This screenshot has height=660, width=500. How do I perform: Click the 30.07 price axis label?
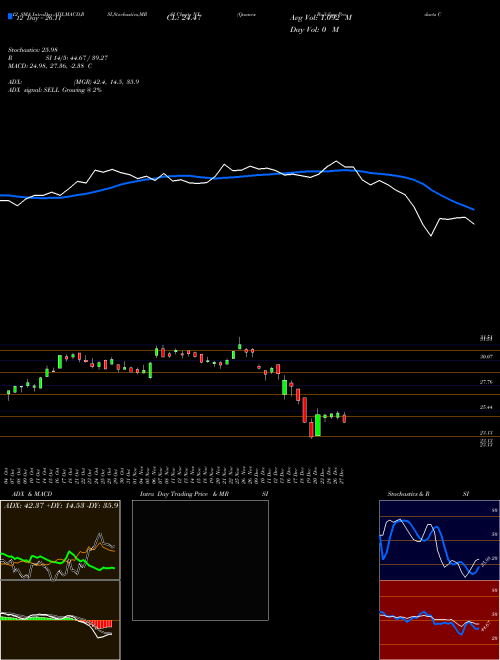(486, 357)
